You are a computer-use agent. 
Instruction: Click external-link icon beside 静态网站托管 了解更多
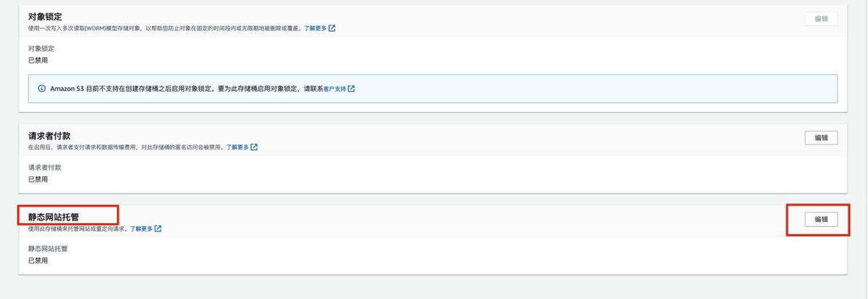(158, 229)
